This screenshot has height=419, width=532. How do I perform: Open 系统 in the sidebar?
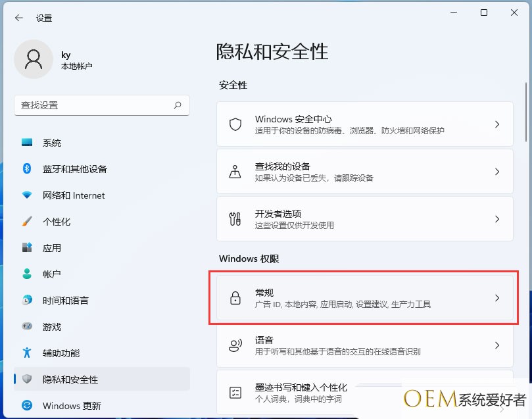click(51, 143)
